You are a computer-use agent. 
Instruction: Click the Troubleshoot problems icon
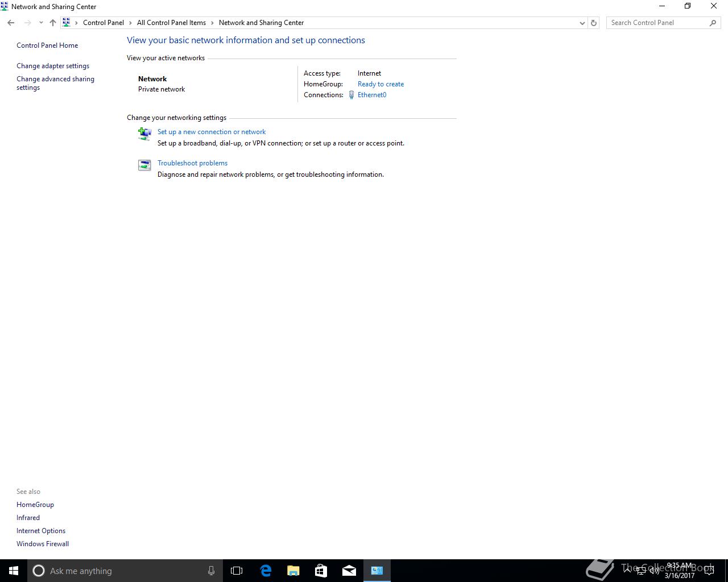[x=144, y=165]
